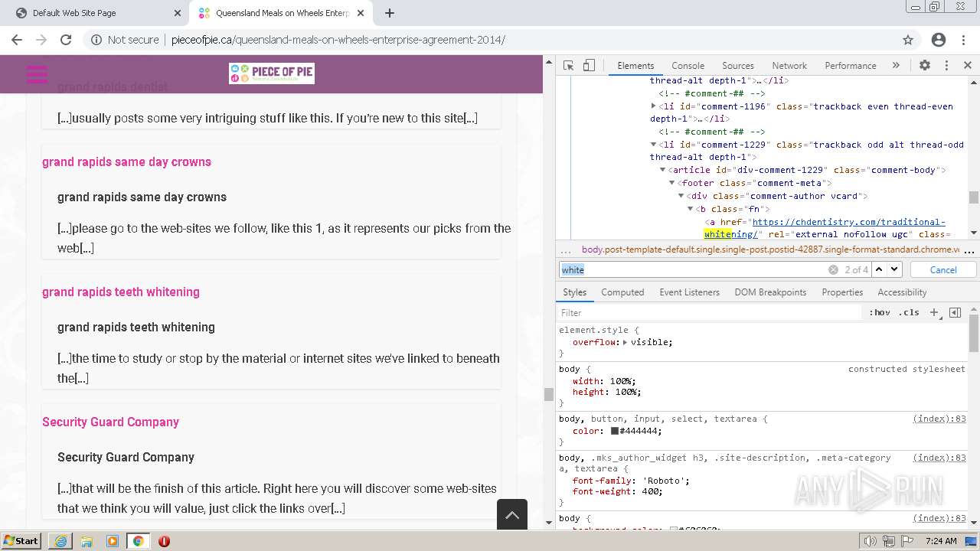Collapse the b class fn node
Viewport: 980px width, 551px height.
point(691,209)
